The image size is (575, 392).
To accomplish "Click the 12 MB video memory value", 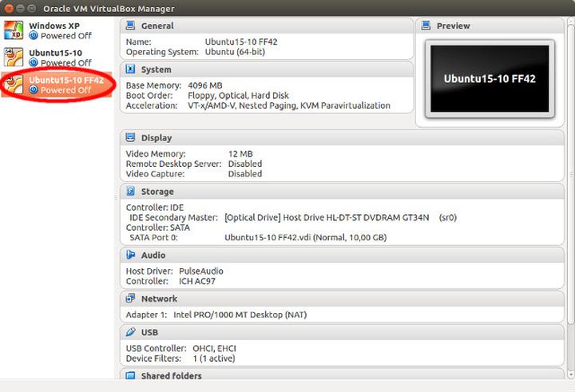I will [240, 153].
